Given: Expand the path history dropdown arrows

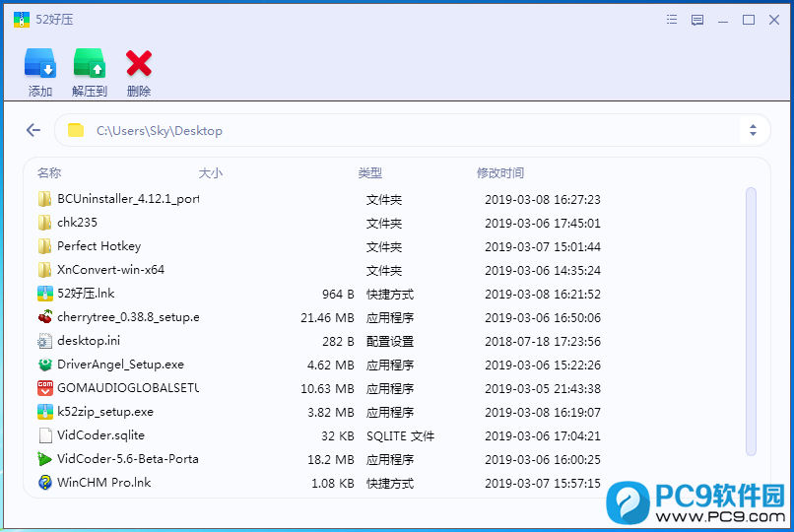Looking at the screenshot, I should (x=753, y=130).
